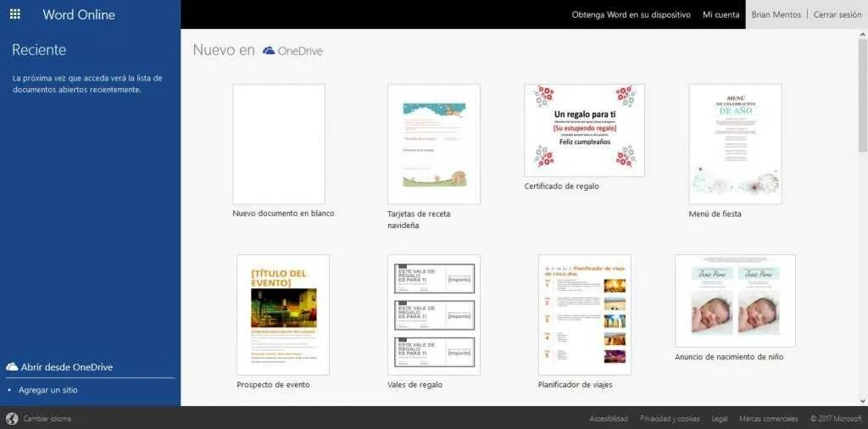Select the blank document thumbnail

tap(278, 144)
